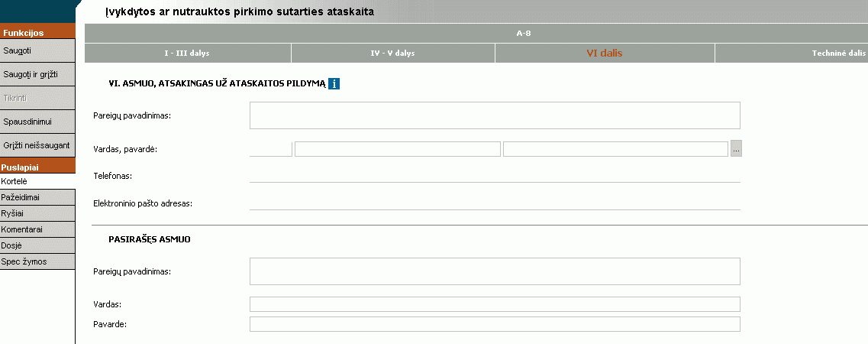Open the Pažeidimai page
Viewport: 868px width, 344px height.
(x=37, y=197)
